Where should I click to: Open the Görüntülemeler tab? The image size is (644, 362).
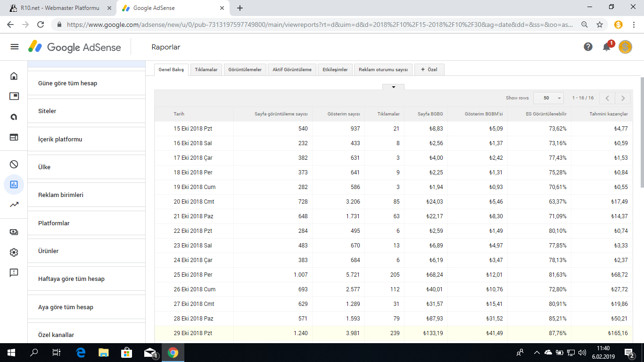tap(245, 70)
